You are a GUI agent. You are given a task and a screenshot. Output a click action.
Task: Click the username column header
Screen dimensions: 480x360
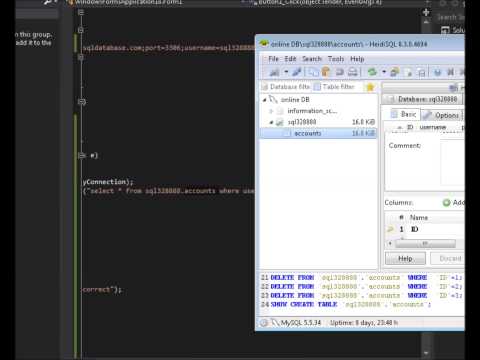point(433,127)
